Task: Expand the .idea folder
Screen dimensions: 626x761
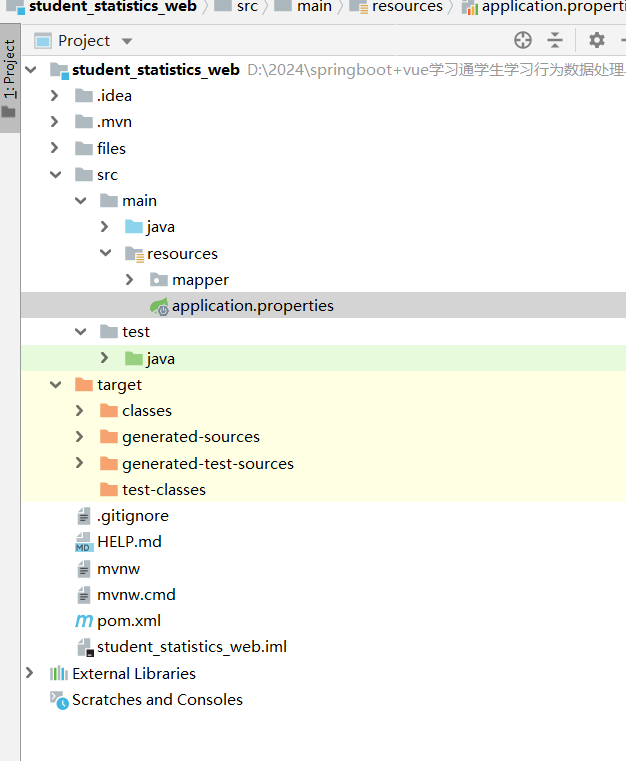Action: (55, 96)
